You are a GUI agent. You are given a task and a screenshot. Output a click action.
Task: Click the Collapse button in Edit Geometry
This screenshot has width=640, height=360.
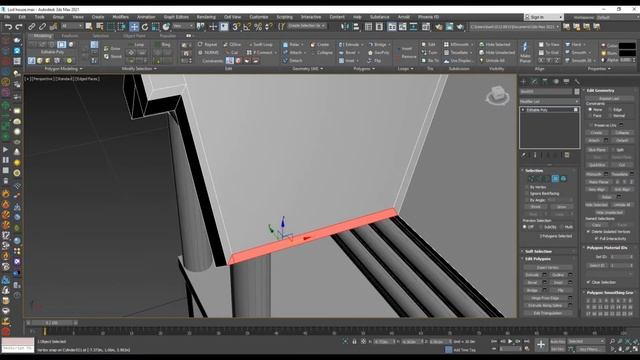tap(622, 133)
